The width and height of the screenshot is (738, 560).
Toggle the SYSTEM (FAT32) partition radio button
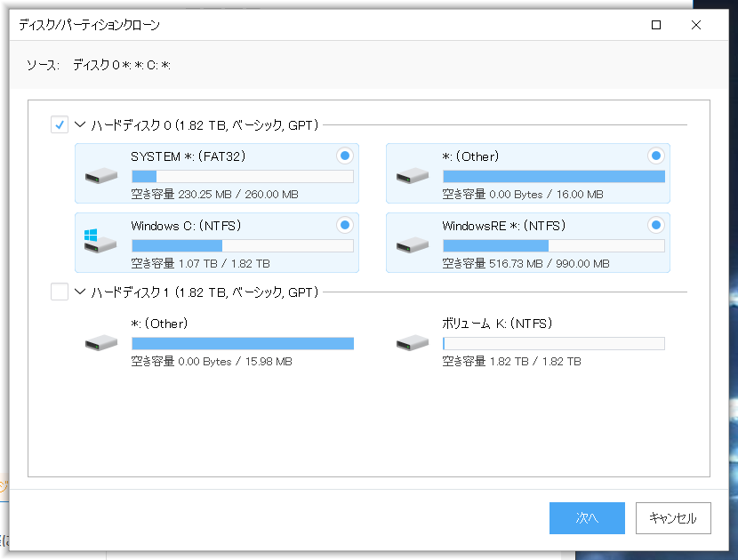click(345, 156)
